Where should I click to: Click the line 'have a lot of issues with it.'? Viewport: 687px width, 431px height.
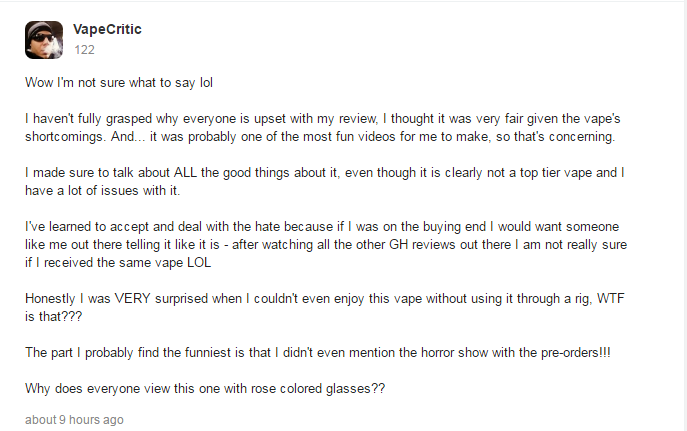[x=102, y=191]
